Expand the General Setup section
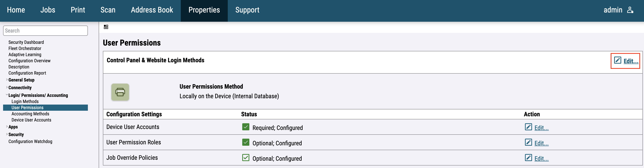 click(7, 80)
